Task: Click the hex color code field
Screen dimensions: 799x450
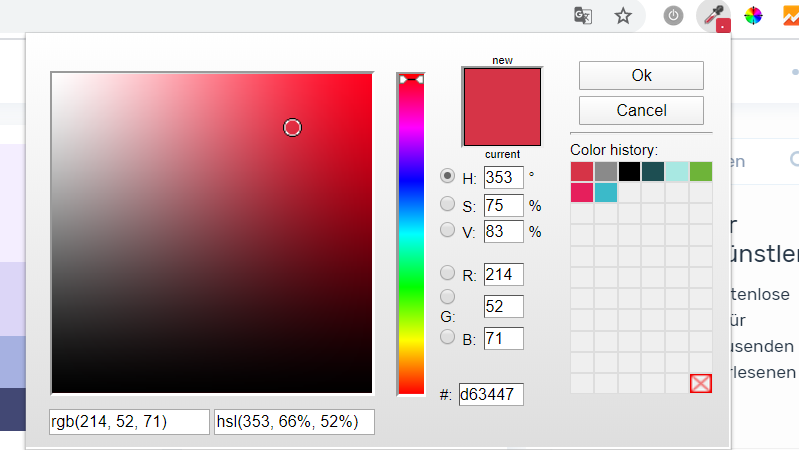Action: click(x=491, y=394)
